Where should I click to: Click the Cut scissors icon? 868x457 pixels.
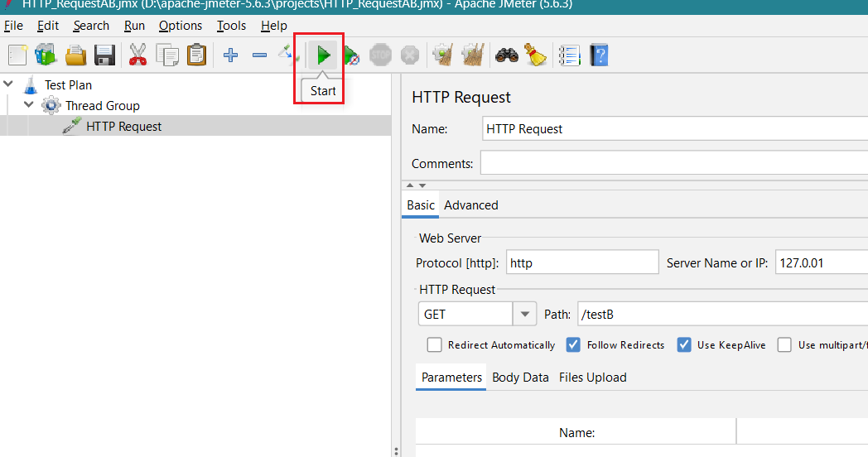pyautogui.click(x=137, y=55)
